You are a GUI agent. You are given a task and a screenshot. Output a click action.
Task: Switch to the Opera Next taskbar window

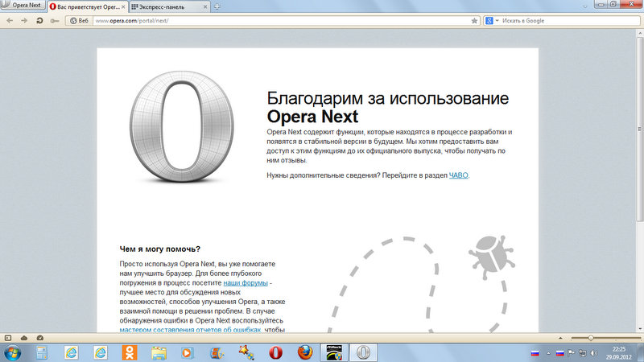pyautogui.click(x=363, y=352)
